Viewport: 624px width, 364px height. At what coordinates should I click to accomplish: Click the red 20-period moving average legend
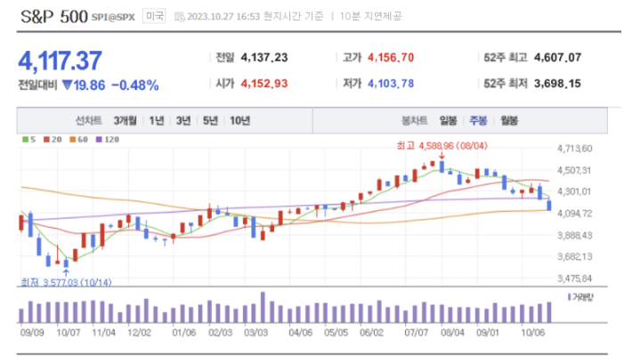click(53, 140)
